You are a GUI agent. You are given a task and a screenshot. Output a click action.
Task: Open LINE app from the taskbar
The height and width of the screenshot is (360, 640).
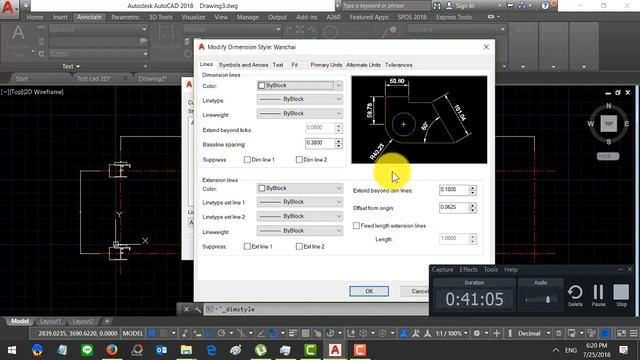coord(87,350)
